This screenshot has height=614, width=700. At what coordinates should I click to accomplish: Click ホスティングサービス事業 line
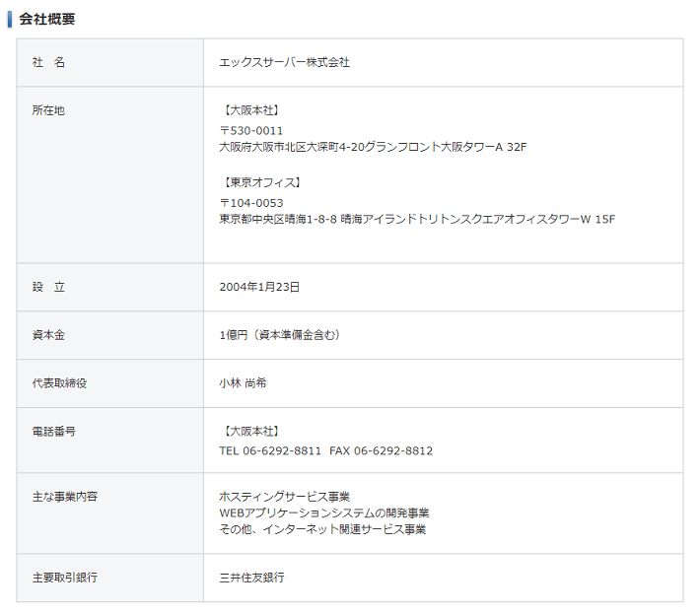284,497
